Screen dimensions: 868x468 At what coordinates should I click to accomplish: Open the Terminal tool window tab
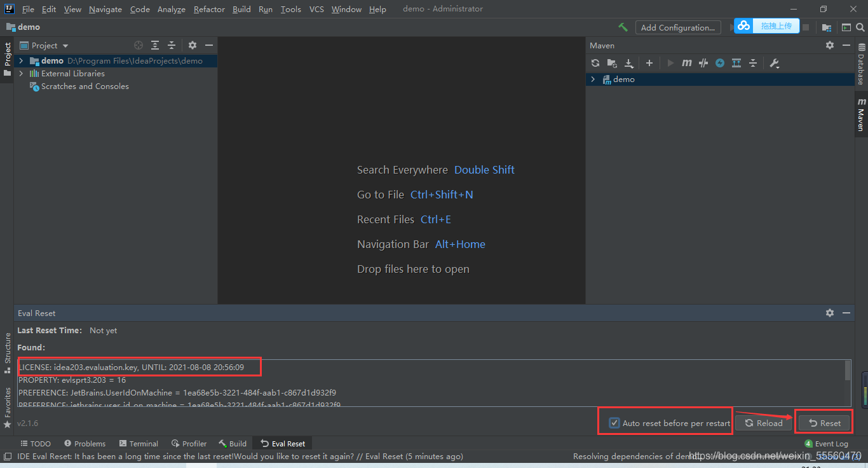(x=138, y=443)
